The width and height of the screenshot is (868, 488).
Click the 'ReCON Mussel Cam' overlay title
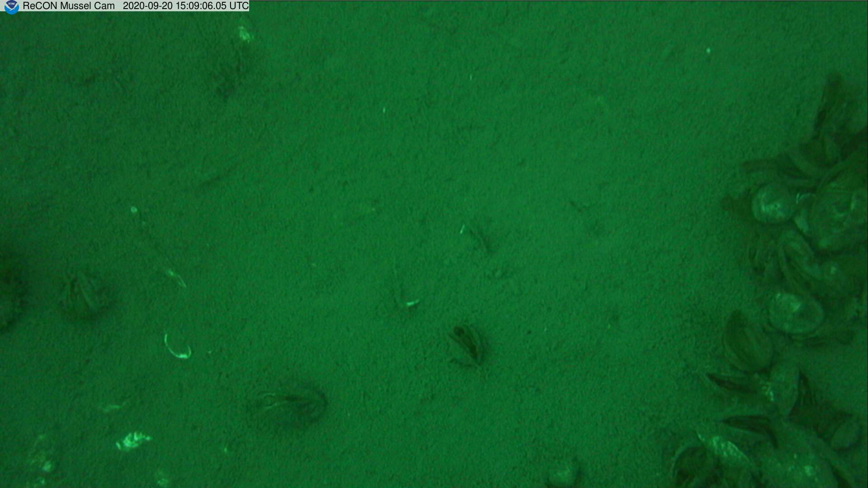click(69, 6)
